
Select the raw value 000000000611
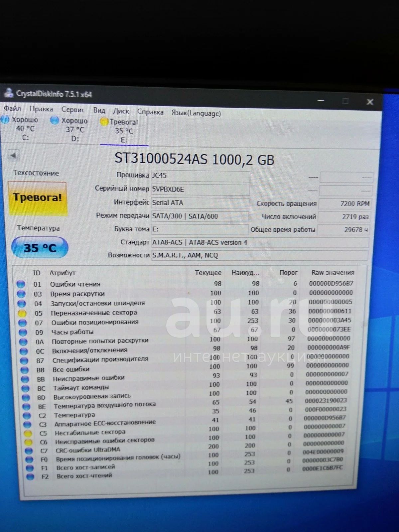tap(330, 311)
